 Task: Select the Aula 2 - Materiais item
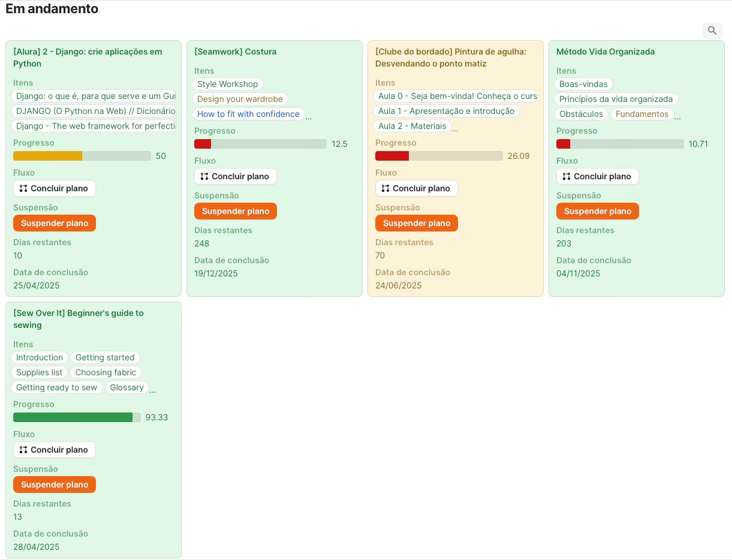[x=412, y=126]
